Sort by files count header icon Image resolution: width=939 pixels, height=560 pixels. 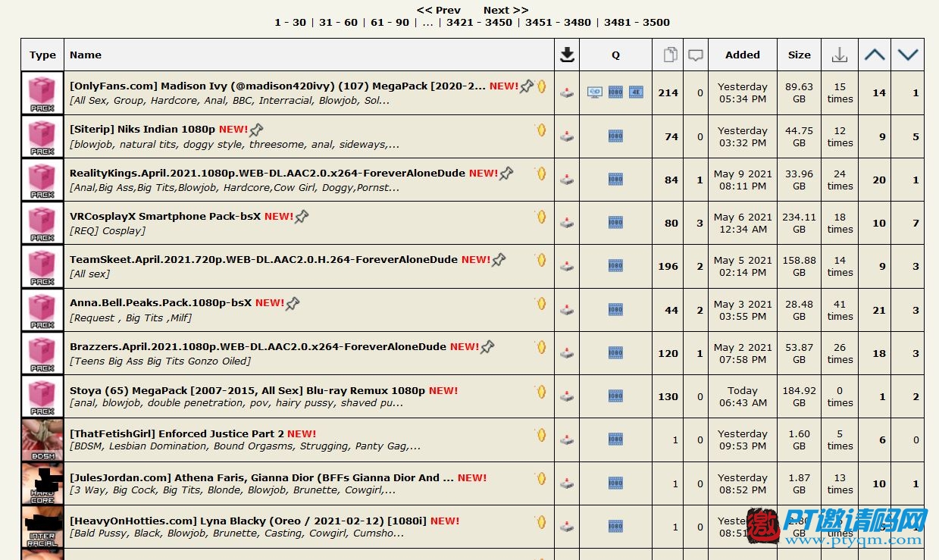[x=670, y=55]
